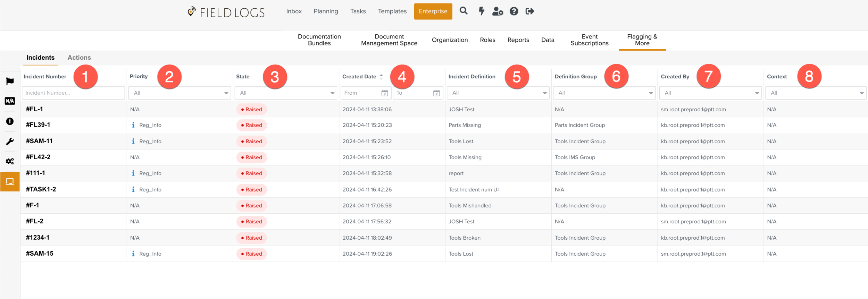The height and width of the screenshot is (299, 868).
Task: Open Event Subscriptions section
Action: point(589,40)
